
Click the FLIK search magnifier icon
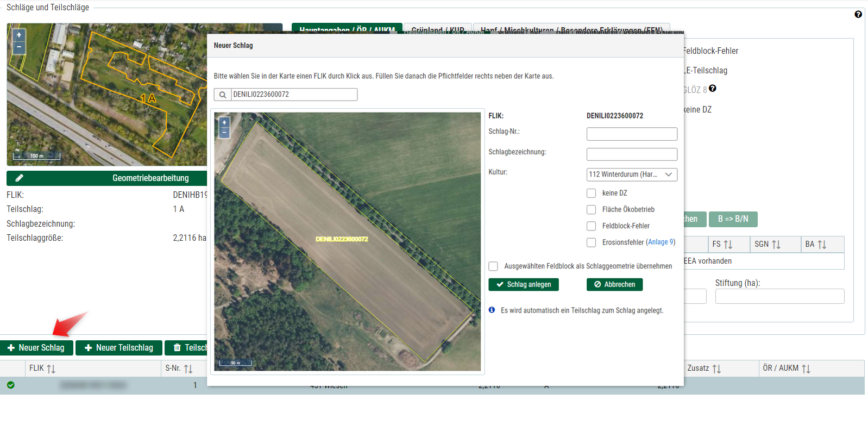click(223, 95)
